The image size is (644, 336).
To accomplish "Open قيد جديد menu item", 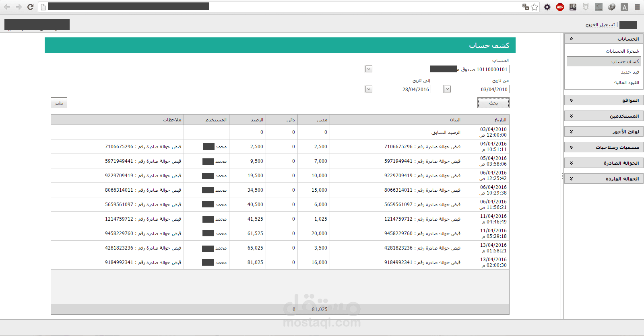I will [x=630, y=72].
